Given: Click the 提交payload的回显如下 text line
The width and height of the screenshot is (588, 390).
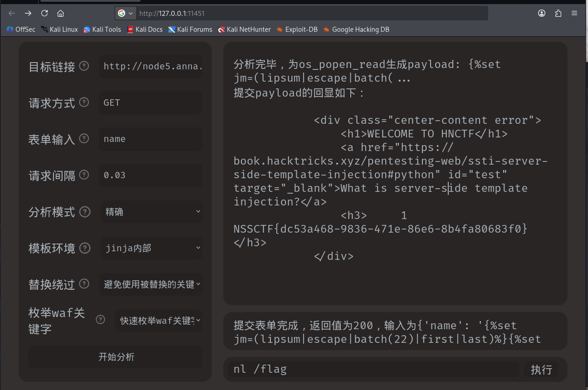Looking at the screenshot, I should coord(299,93).
